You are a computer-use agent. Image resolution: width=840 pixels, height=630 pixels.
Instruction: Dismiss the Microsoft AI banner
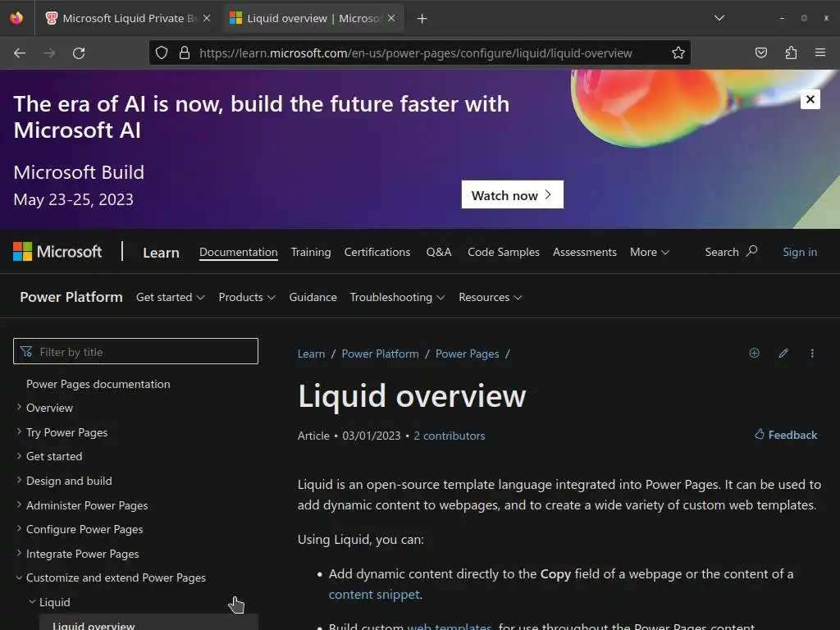click(x=810, y=99)
